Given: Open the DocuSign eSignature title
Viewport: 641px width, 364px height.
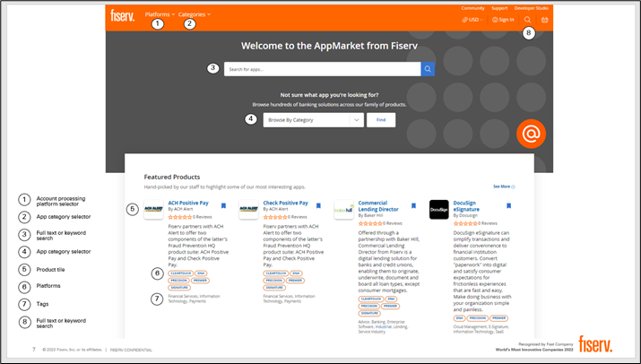Looking at the screenshot, I should point(466,205).
